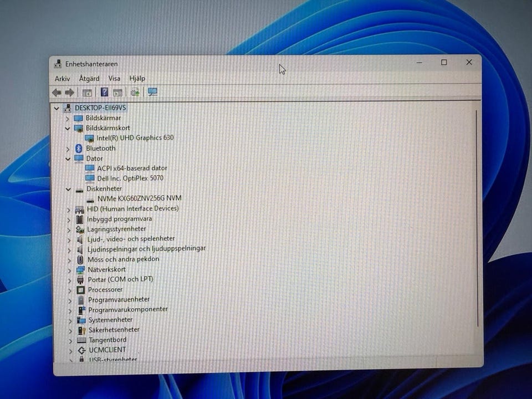532x399 pixels.
Task: Click the vertical scrollbar of the device tree
Action: pos(477,218)
